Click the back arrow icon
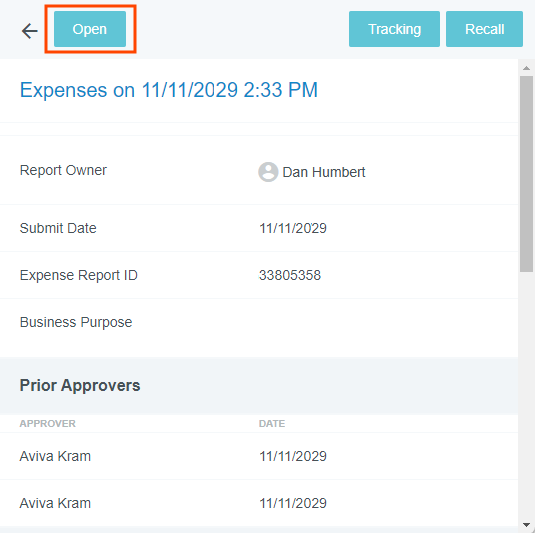The width and height of the screenshot is (535, 533). (29, 31)
